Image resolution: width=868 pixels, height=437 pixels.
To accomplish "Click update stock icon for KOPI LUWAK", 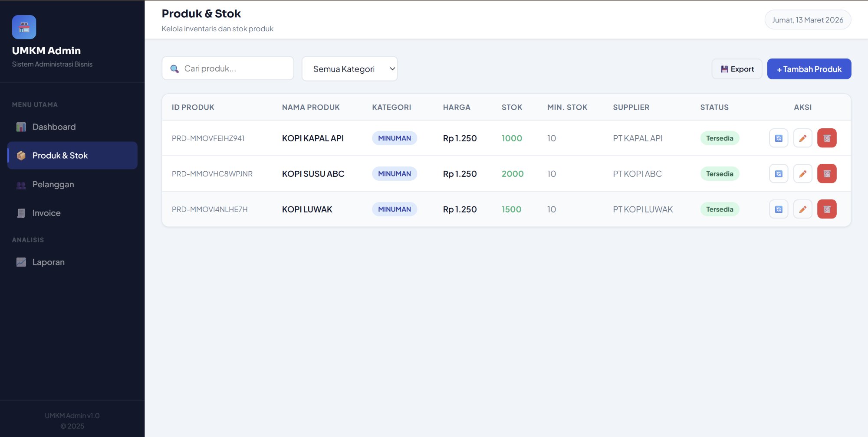I will click(x=779, y=209).
